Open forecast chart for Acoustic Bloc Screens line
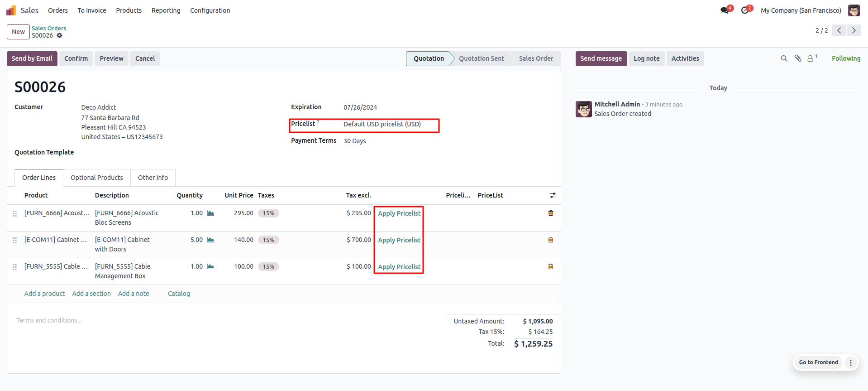The image size is (868, 391). tap(210, 213)
